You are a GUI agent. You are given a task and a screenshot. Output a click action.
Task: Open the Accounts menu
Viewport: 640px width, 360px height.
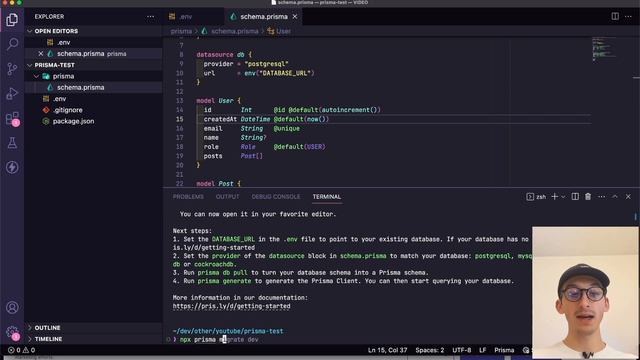point(12,307)
